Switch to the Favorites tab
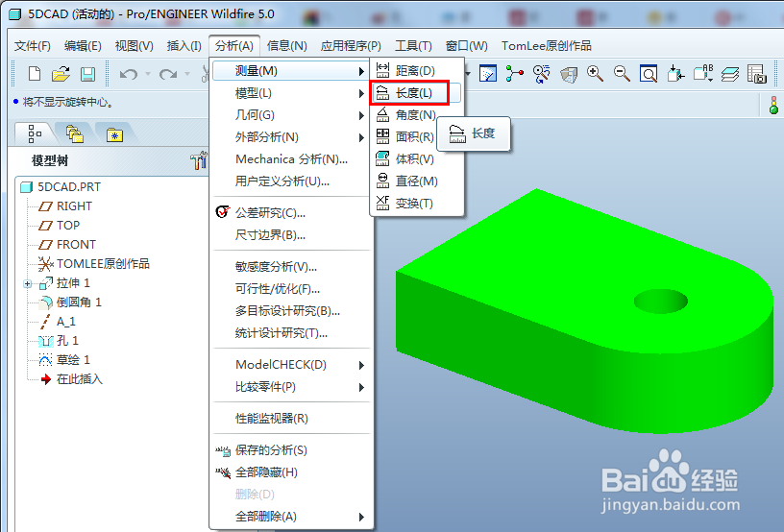The image size is (784, 532). [x=114, y=133]
